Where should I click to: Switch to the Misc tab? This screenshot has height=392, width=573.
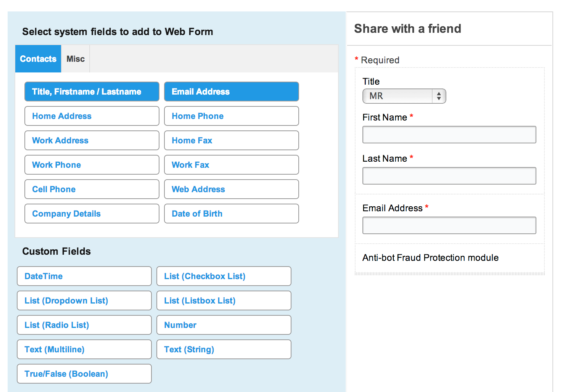pyautogui.click(x=76, y=59)
